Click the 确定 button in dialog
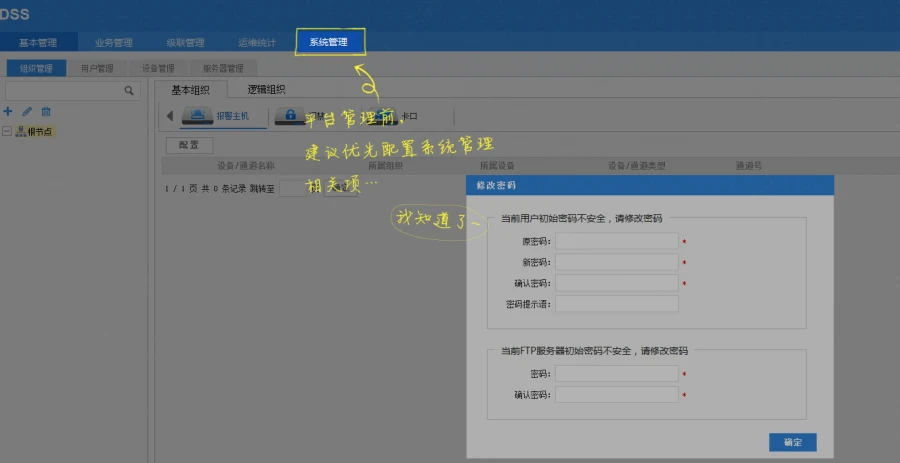The height and width of the screenshot is (463, 900). click(793, 442)
